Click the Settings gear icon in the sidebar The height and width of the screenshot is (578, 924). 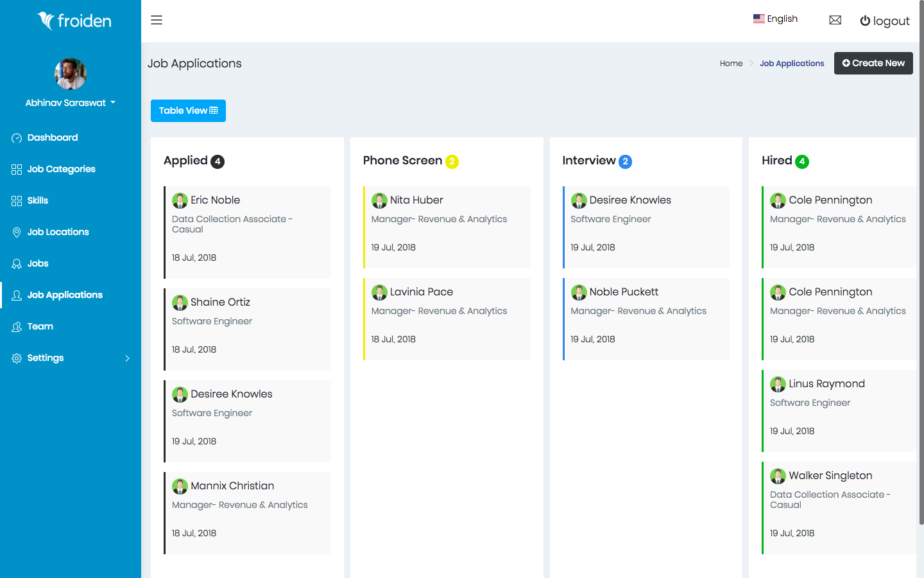click(x=17, y=358)
